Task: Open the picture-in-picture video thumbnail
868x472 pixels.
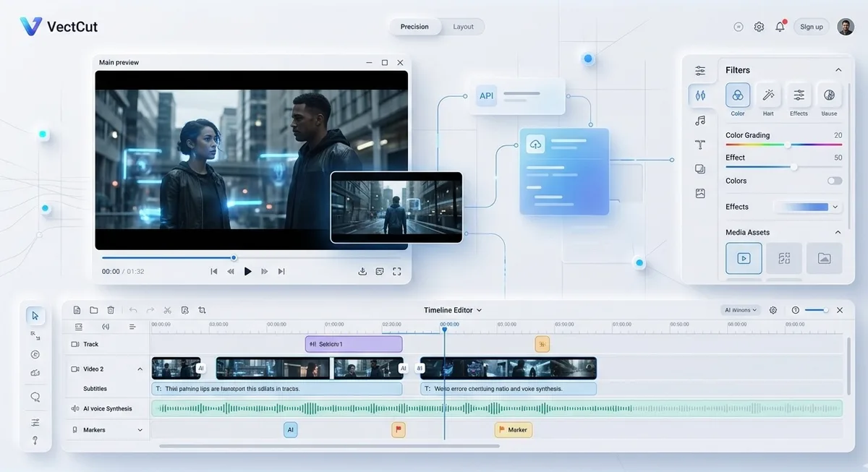Action: (x=396, y=207)
